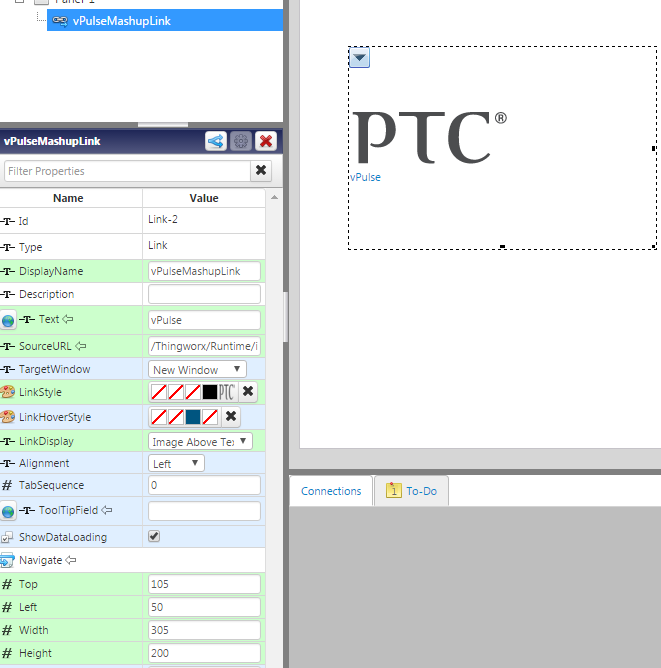The image size is (661, 668).
Task: Click the palette icon beside LinkHoverStyle
Action: click(7, 417)
